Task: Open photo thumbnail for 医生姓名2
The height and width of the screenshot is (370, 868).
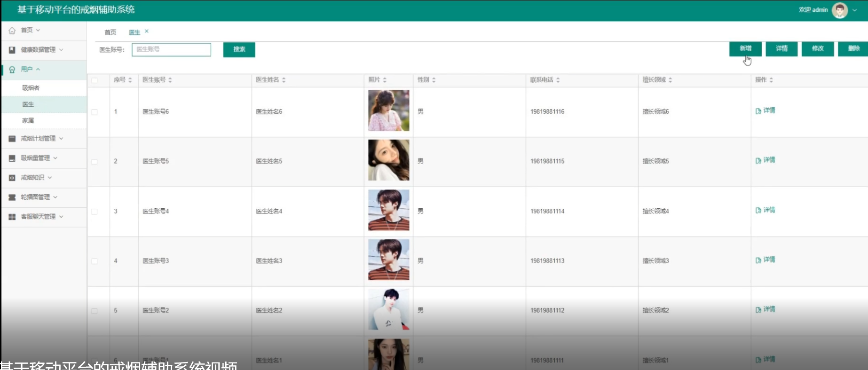Action: [x=388, y=309]
